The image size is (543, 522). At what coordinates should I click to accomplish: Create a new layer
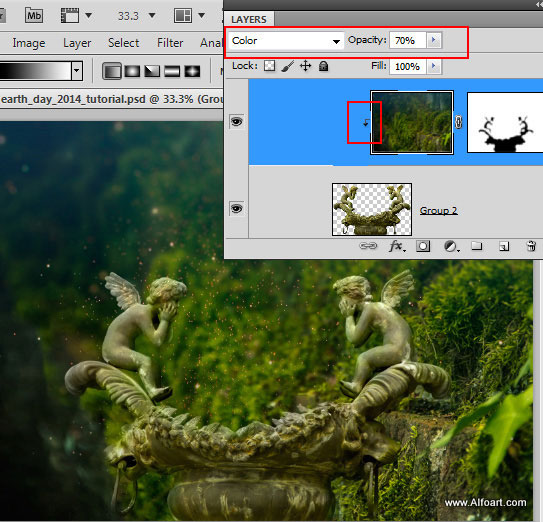(504, 246)
